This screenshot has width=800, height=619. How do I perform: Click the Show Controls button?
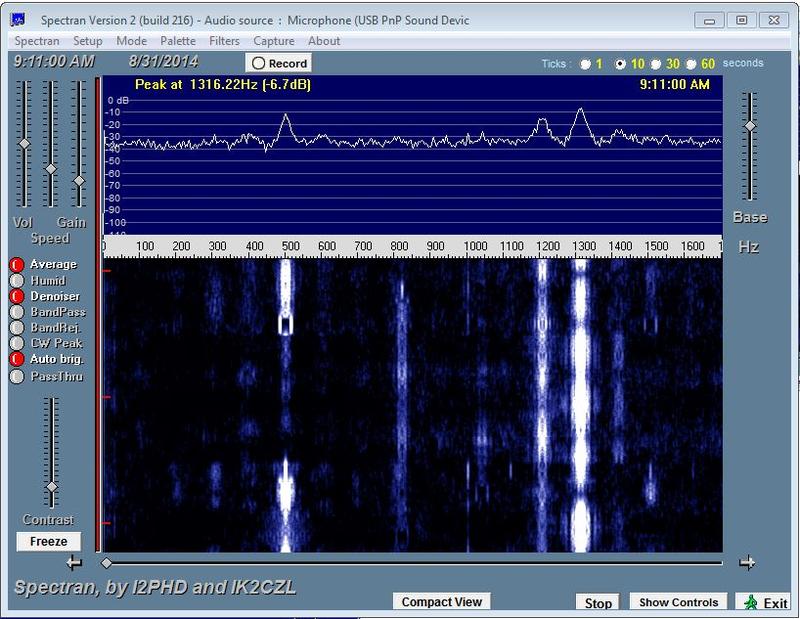point(679,602)
